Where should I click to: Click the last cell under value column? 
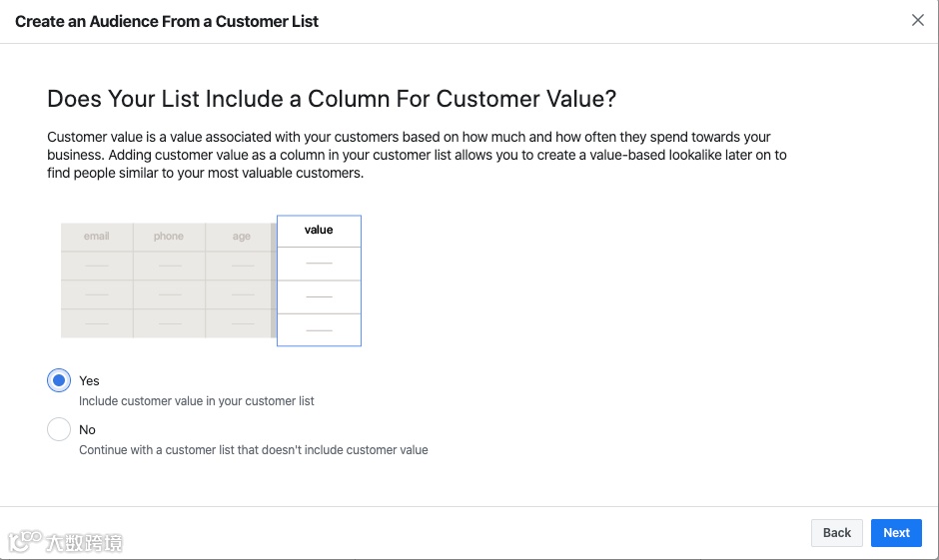pos(319,329)
